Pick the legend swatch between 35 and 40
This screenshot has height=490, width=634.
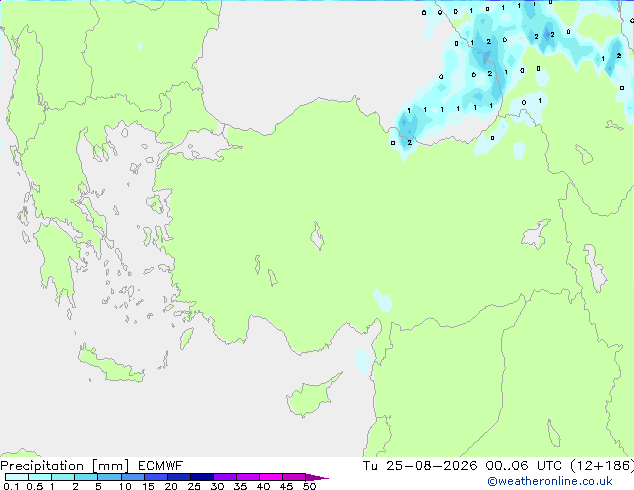(247, 477)
